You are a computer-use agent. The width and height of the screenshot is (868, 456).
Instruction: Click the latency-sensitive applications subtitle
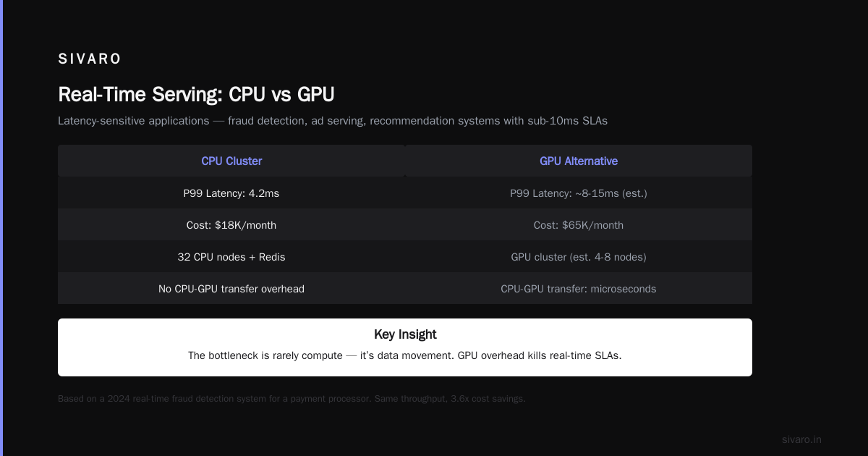pyautogui.click(x=333, y=121)
